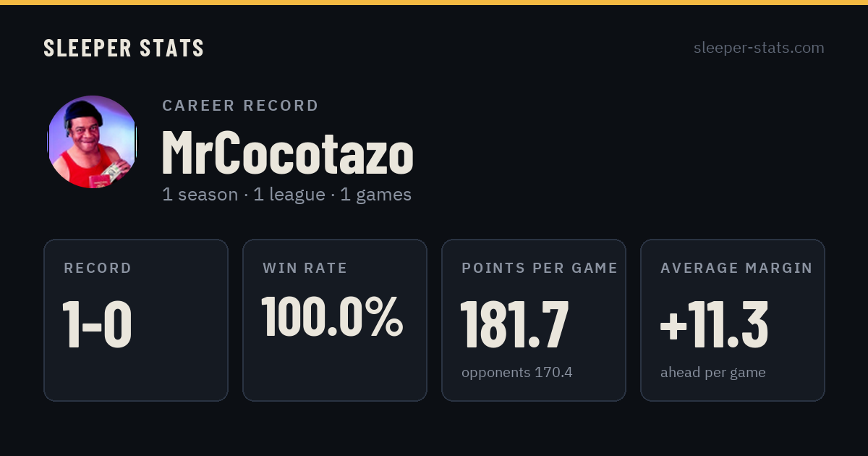Click the WIN RATE card label
Screen dimensions: 868x456
(305, 269)
